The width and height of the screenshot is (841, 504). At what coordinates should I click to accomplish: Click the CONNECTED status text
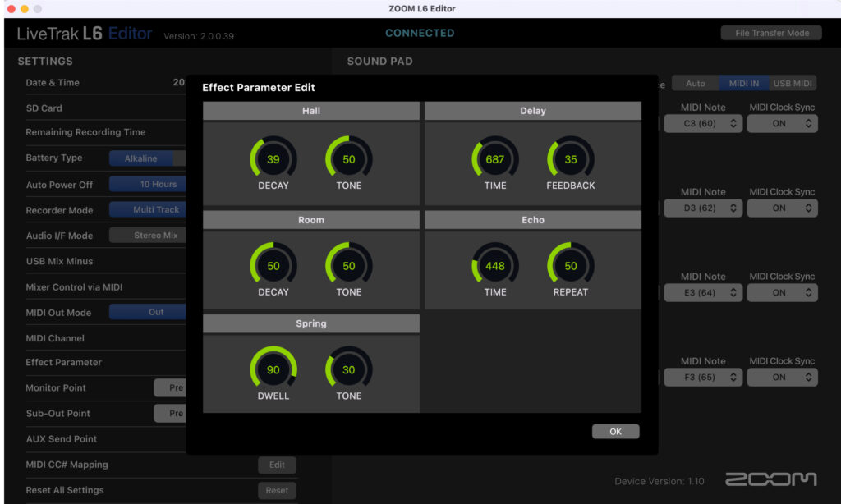pos(420,33)
